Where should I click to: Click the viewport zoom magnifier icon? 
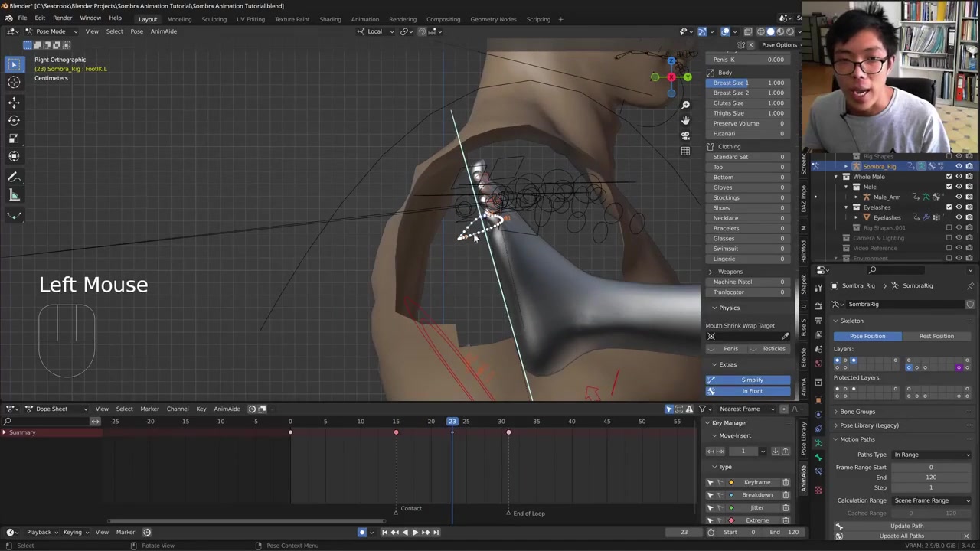coord(685,105)
